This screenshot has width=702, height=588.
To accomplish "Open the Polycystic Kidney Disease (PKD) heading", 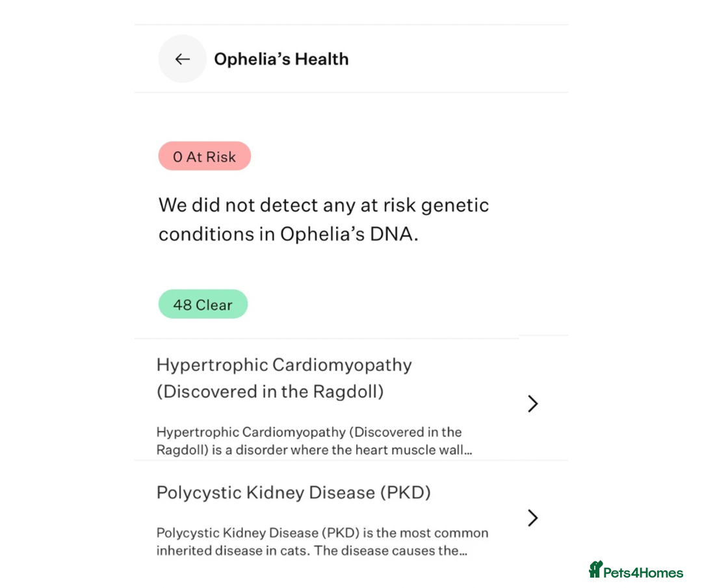I will click(x=293, y=492).
